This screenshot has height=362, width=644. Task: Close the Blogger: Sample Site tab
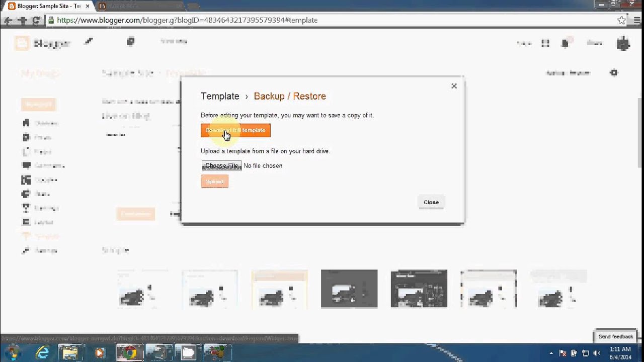[x=87, y=6]
